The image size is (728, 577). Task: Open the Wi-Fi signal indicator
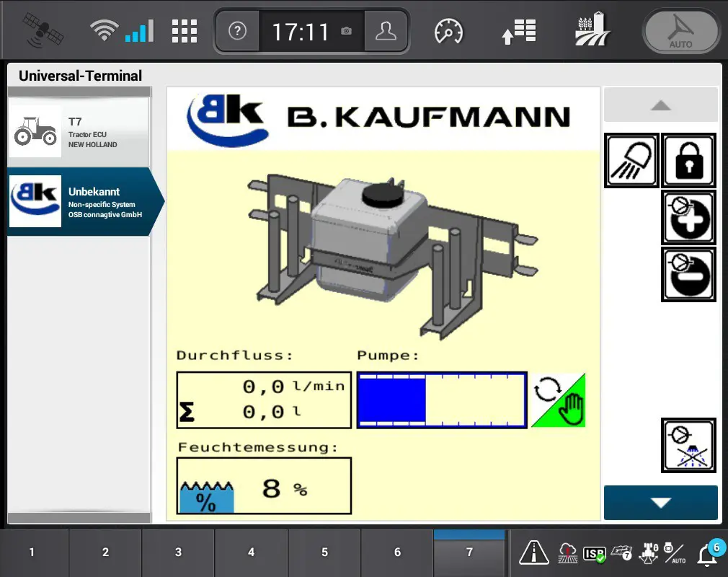pos(104,31)
